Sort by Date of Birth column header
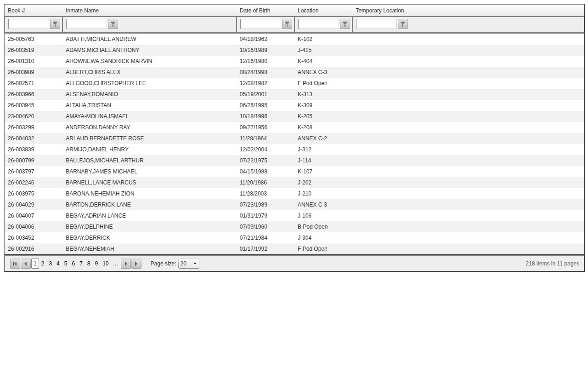 point(255,11)
